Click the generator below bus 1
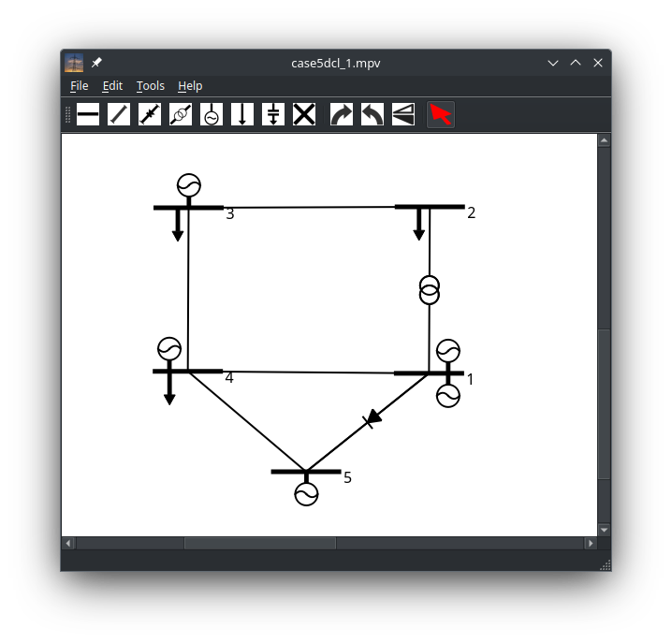The height and width of the screenshot is (643, 672). [x=448, y=395]
